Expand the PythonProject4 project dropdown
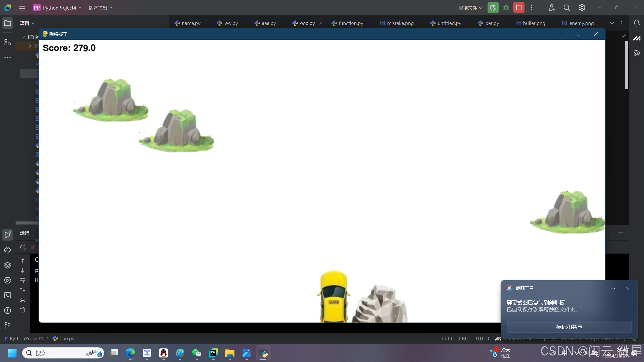The image size is (644, 362). click(x=58, y=8)
